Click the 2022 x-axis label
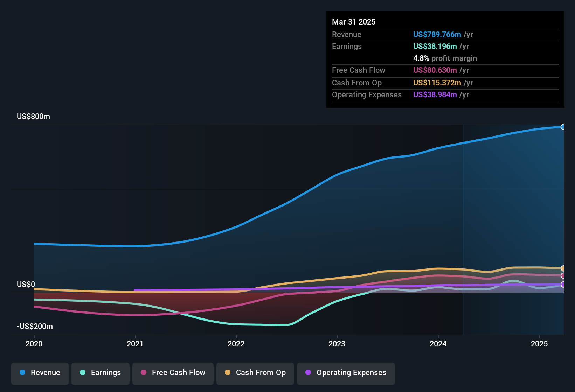The image size is (575, 392). (236, 344)
